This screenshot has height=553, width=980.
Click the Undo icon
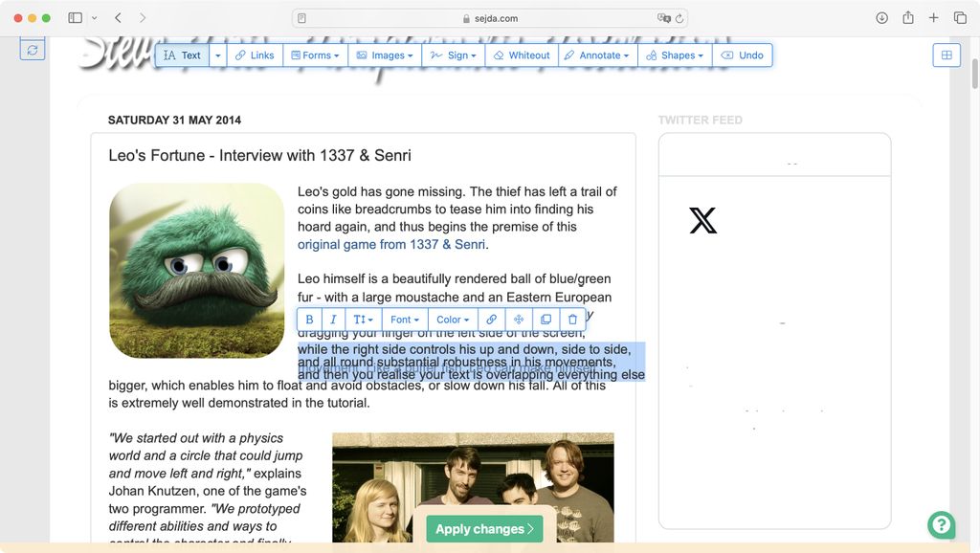click(744, 55)
